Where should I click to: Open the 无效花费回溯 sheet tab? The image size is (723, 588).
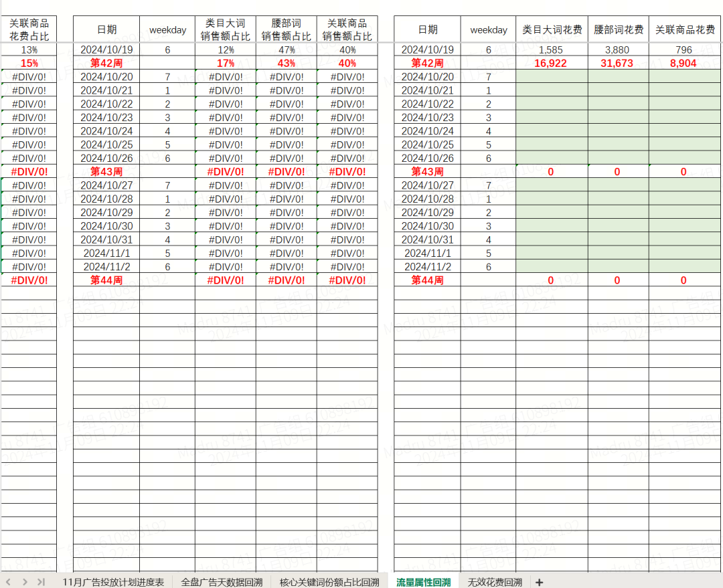pos(495,582)
